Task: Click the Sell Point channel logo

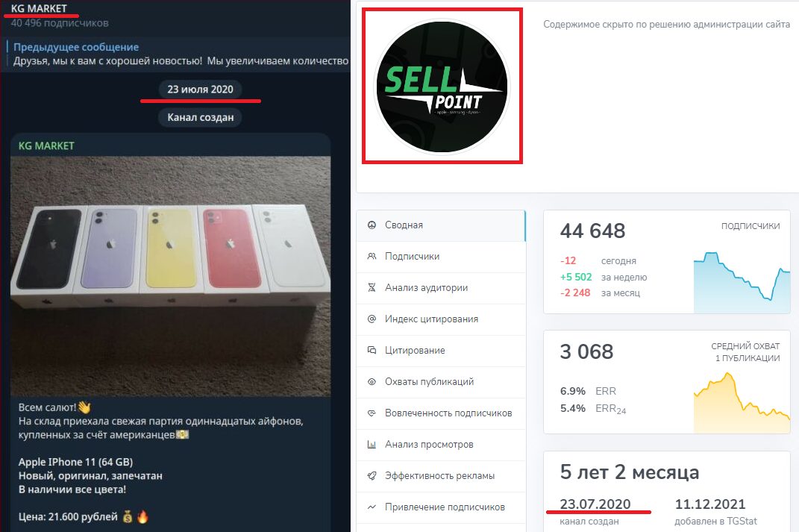Action: tap(442, 86)
